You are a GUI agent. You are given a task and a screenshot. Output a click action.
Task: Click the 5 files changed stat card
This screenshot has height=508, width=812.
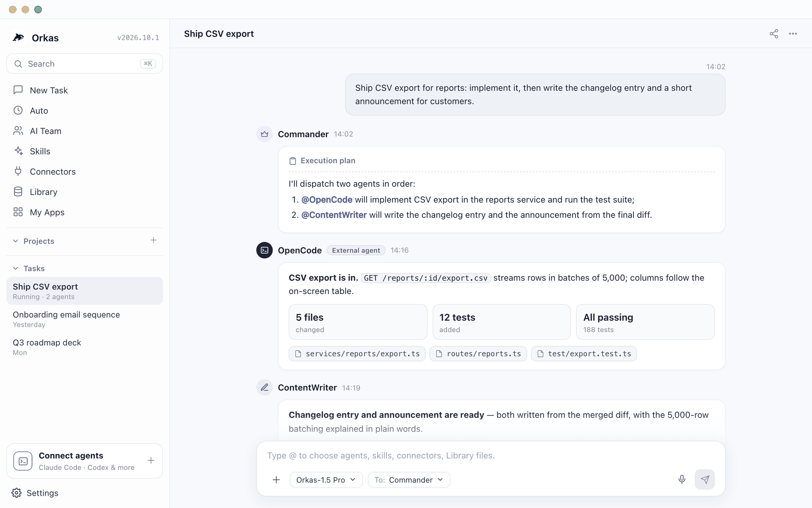click(x=358, y=322)
